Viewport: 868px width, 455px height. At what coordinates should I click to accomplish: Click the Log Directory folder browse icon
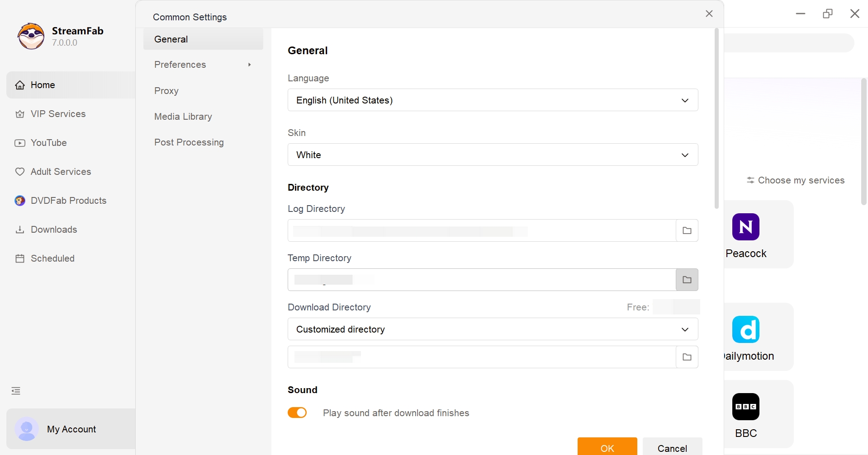[687, 230]
